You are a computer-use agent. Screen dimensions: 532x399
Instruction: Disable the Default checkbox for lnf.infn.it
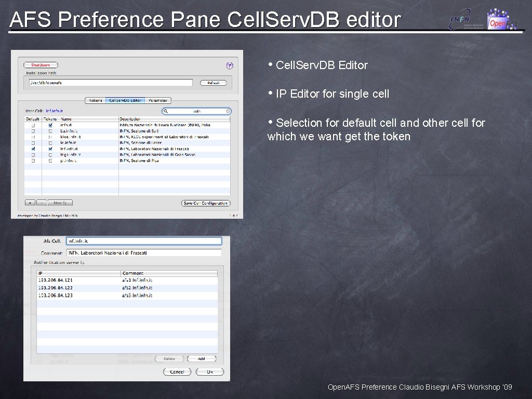pos(32,148)
